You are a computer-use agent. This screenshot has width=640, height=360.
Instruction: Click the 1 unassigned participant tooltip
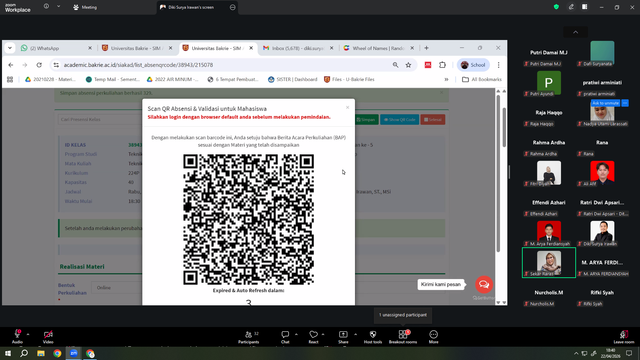tap(403, 315)
